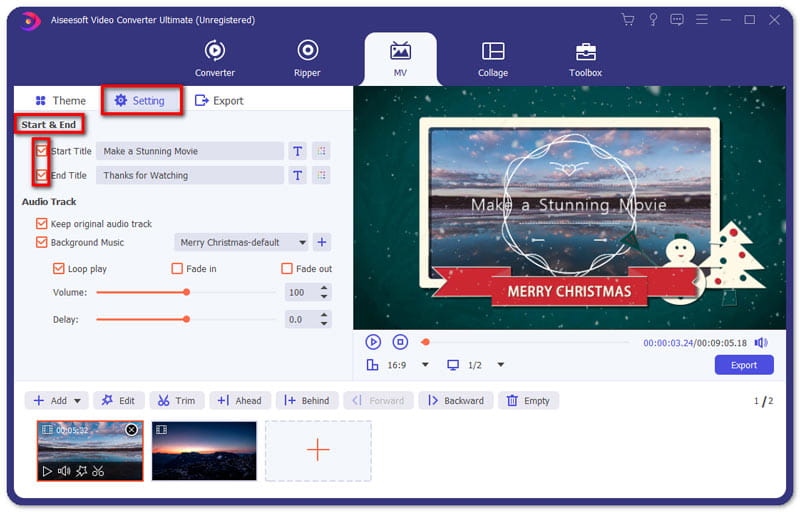Uncheck the Start Title checkbox

click(41, 151)
